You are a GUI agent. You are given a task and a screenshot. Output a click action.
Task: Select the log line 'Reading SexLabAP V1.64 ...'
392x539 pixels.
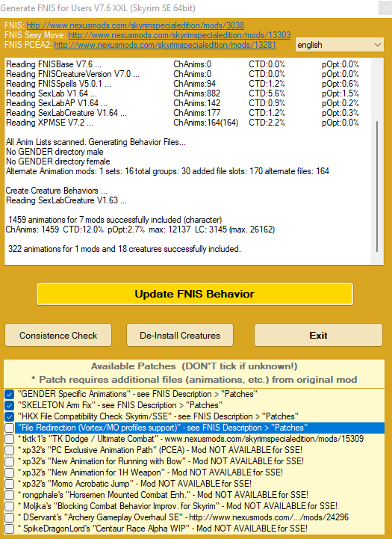tap(57, 102)
